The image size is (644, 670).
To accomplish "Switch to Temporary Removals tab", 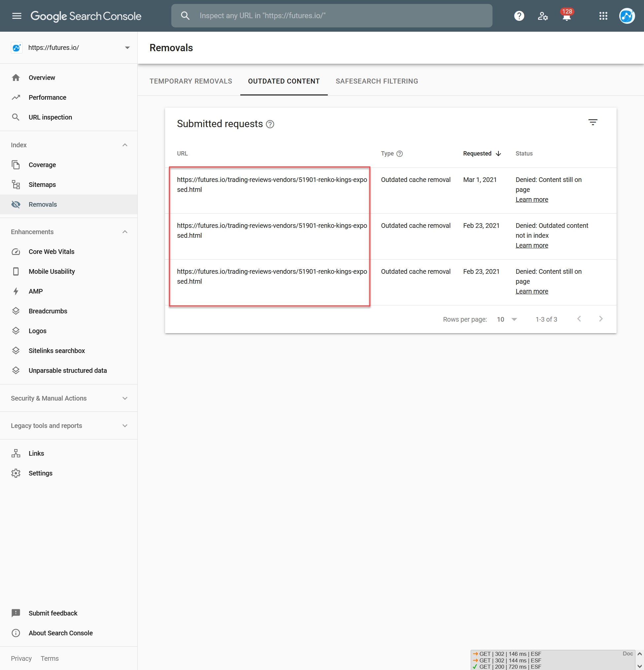I will point(191,81).
